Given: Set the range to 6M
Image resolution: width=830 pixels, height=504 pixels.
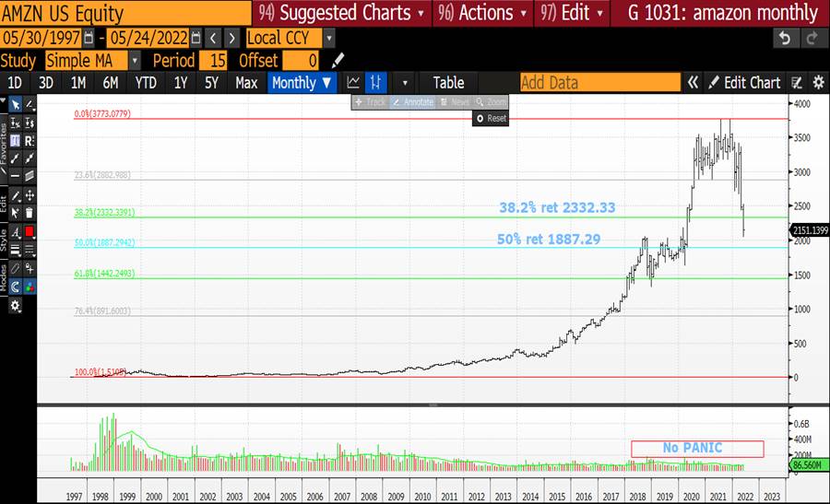Looking at the screenshot, I should (x=111, y=83).
